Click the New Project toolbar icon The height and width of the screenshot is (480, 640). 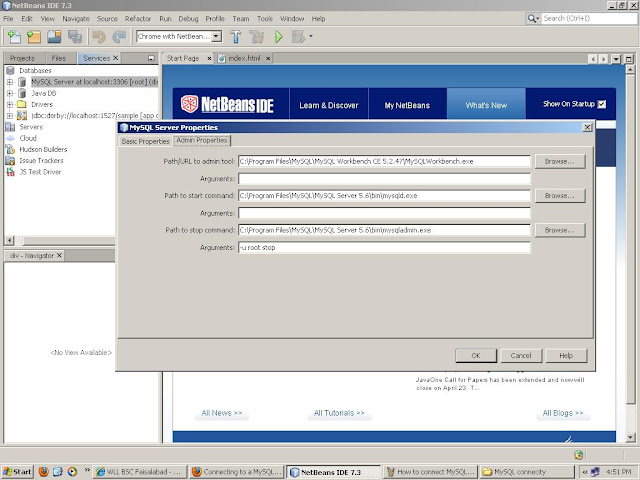[x=34, y=37]
